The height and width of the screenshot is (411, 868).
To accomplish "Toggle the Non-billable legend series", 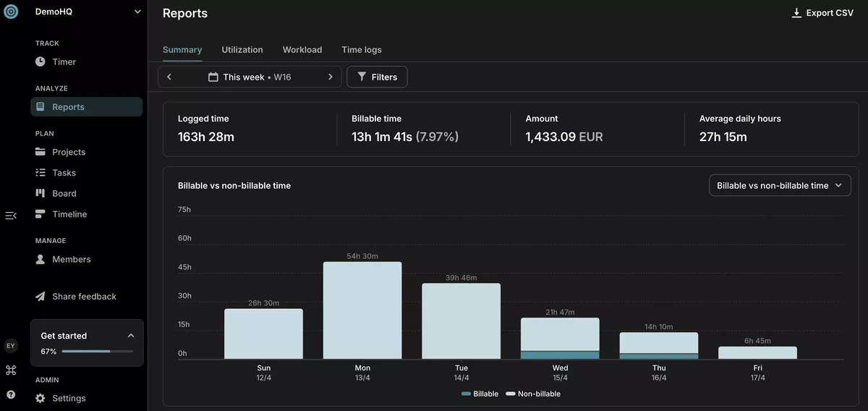I will click(533, 394).
